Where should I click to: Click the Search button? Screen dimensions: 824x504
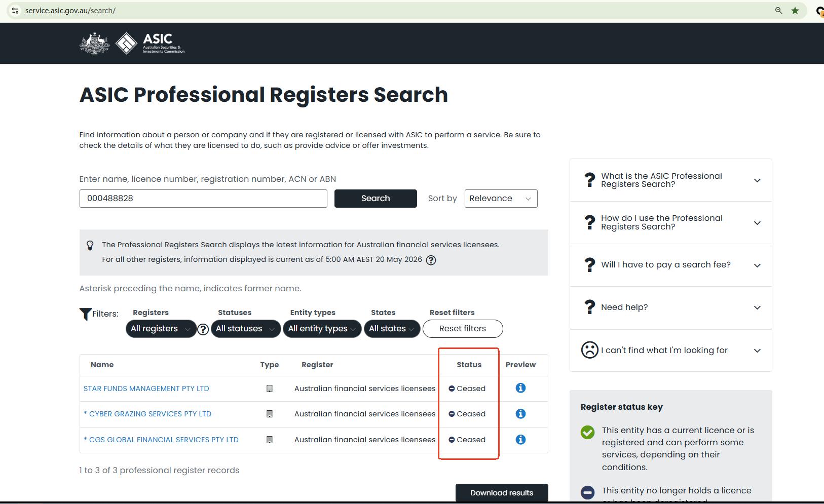pos(376,199)
